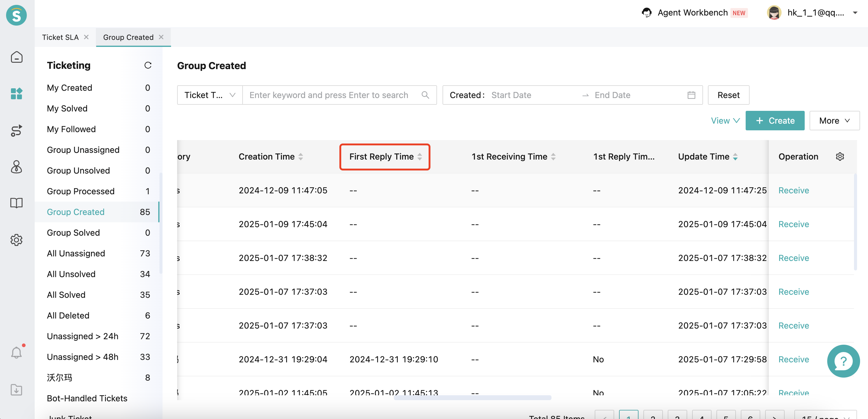
Task: Open Group Unsolved ticket list
Action: tap(98, 171)
